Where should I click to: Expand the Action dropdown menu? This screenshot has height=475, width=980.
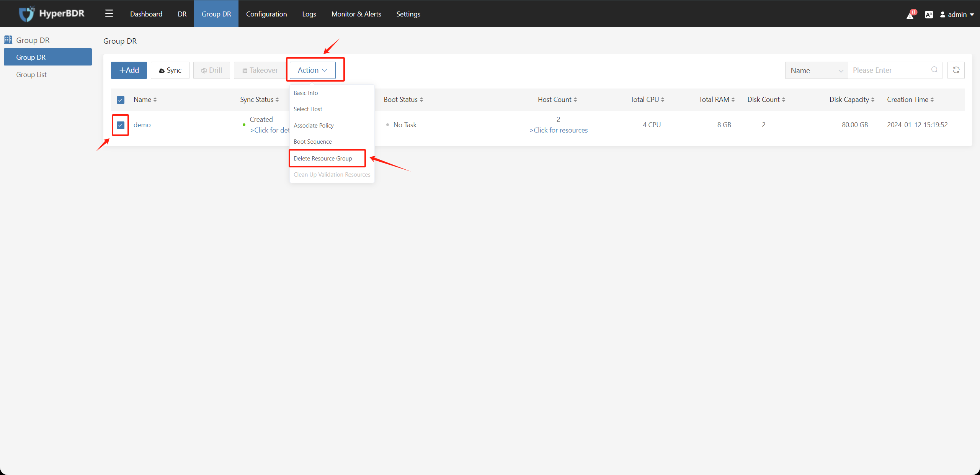pos(313,70)
